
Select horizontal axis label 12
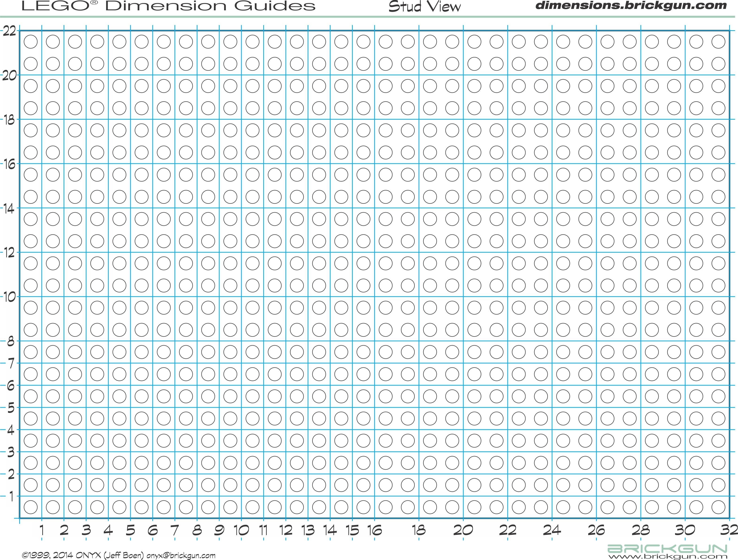click(286, 530)
